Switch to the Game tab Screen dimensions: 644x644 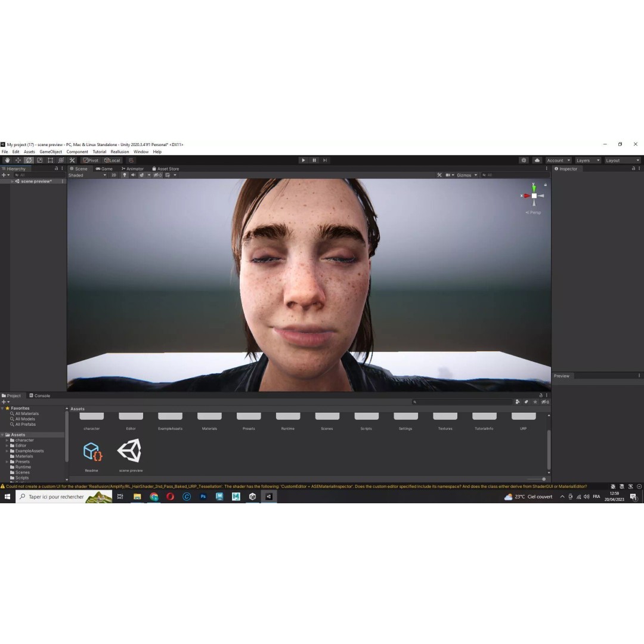[104, 168]
